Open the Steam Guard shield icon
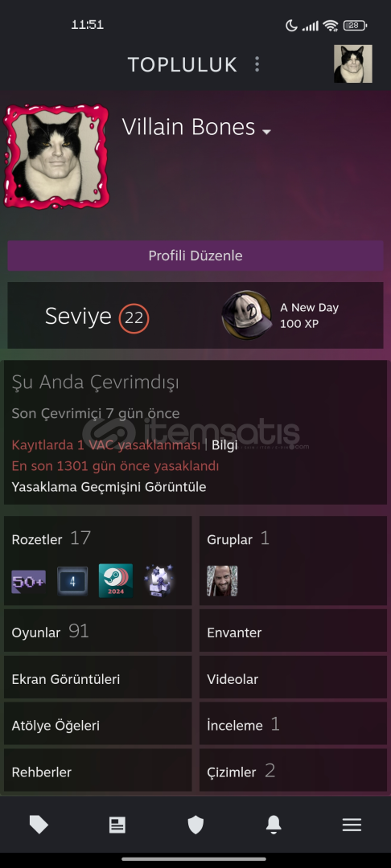This screenshot has height=868, width=391. (195, 825)
